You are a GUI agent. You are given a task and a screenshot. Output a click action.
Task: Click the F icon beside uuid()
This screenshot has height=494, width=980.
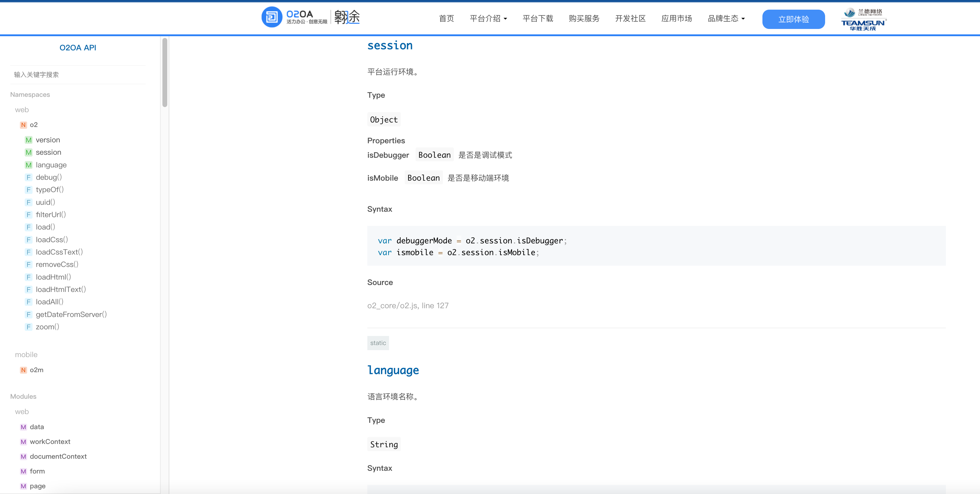click(29, 202)
